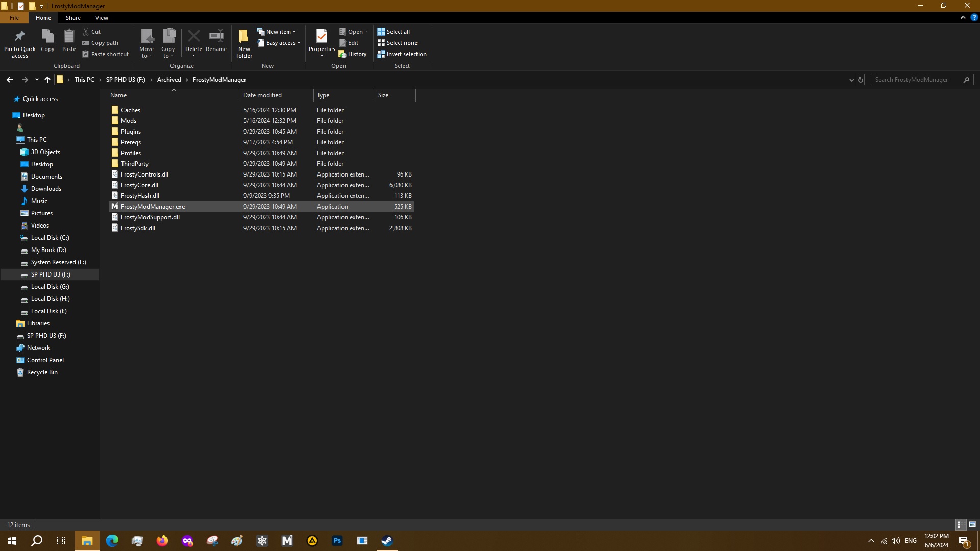Viewport: 980px width, 551px height.
Task: Open the File menu tab
Action: coord(14,18)
